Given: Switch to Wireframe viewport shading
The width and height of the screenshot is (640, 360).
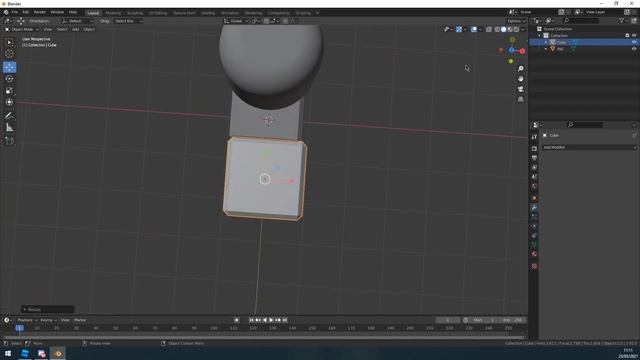Looking at the screenshot, I should coord(497,29).
